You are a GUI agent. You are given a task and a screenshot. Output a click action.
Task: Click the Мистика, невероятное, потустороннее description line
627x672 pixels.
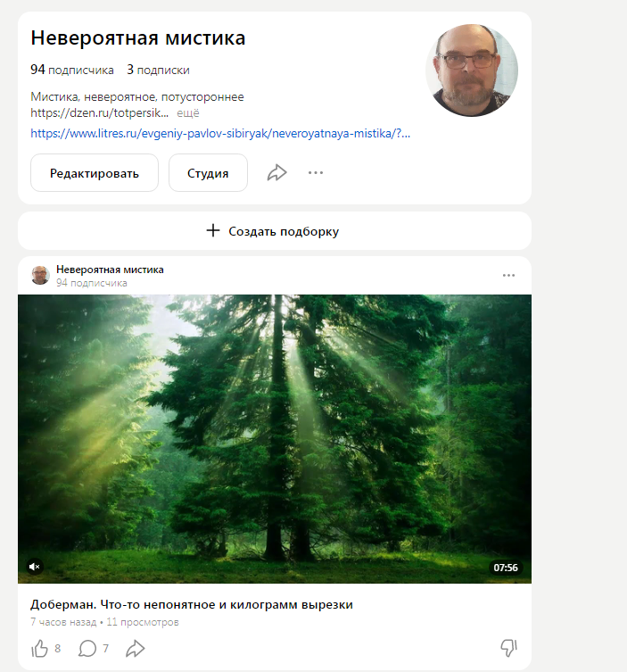(x=137, y=97)
